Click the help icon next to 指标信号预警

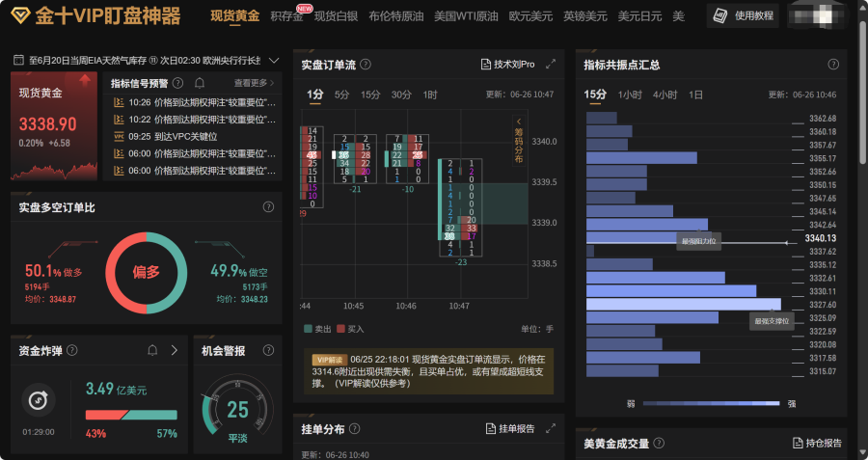(177, 83)
